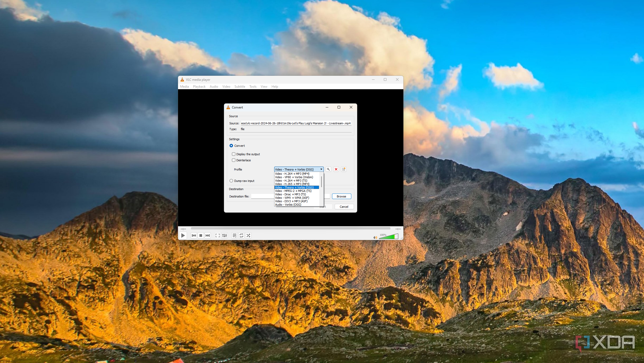This screenshot has height=363, width=644.
Task: Click the Stop playback button
Action: coord(201,235)
